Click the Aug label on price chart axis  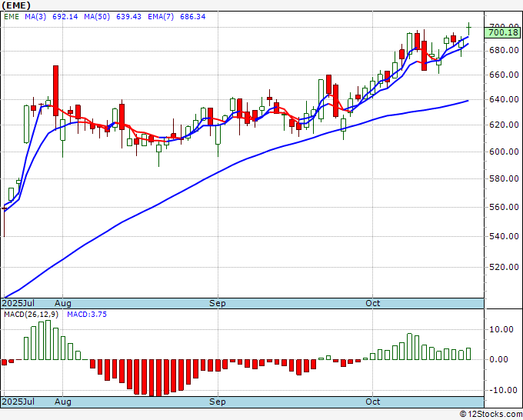pos(63,303)
